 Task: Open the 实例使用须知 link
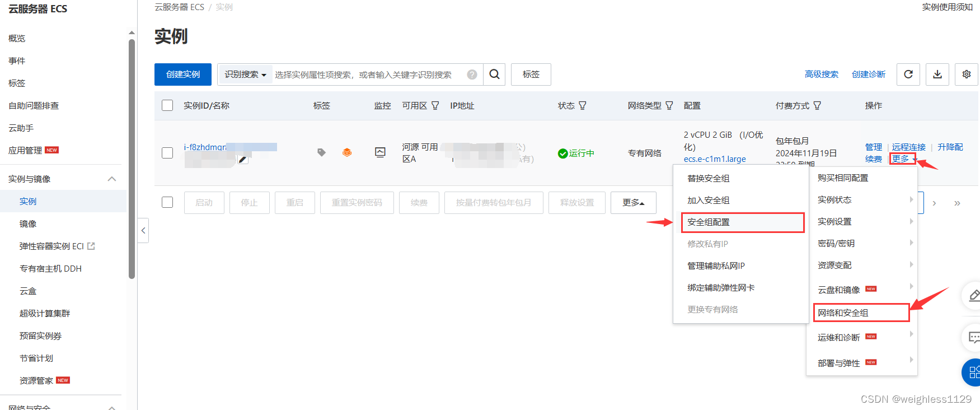pyautogui.click(x=948, y=7)
